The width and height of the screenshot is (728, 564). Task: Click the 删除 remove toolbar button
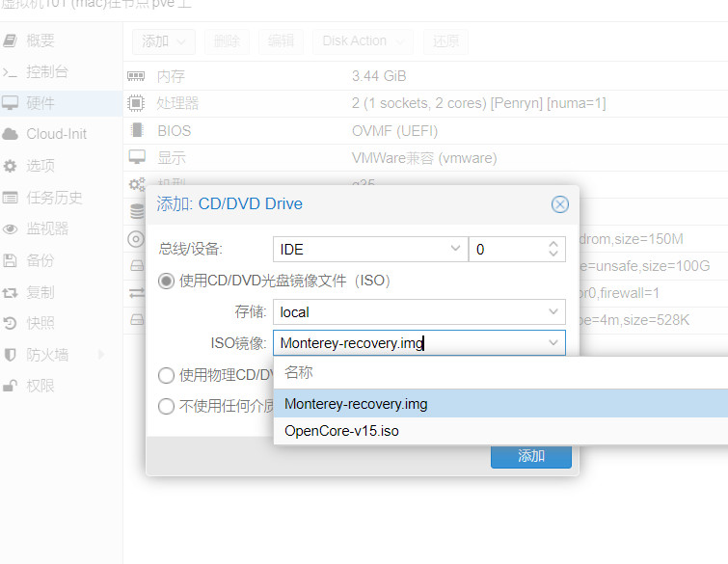point(227,41)
